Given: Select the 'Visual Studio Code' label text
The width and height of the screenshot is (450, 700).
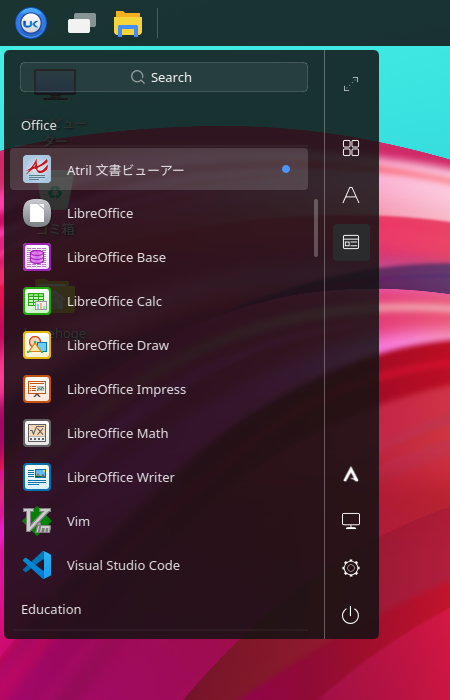Looking at the screenshot, I should point(123,565).
